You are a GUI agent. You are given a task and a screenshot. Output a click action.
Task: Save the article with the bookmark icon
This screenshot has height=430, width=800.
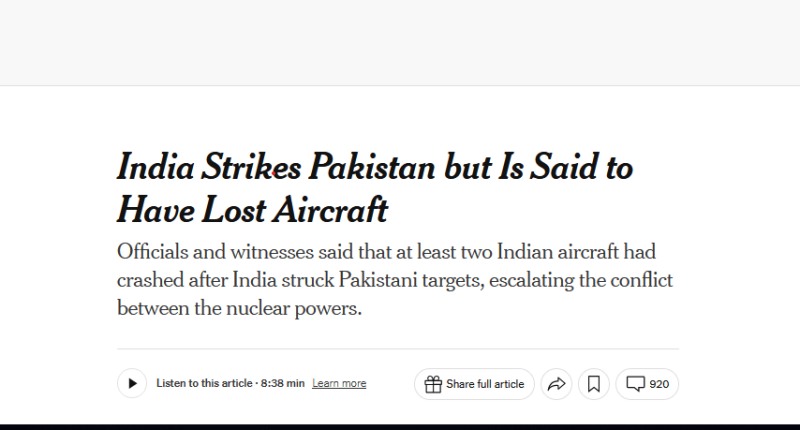593,384
